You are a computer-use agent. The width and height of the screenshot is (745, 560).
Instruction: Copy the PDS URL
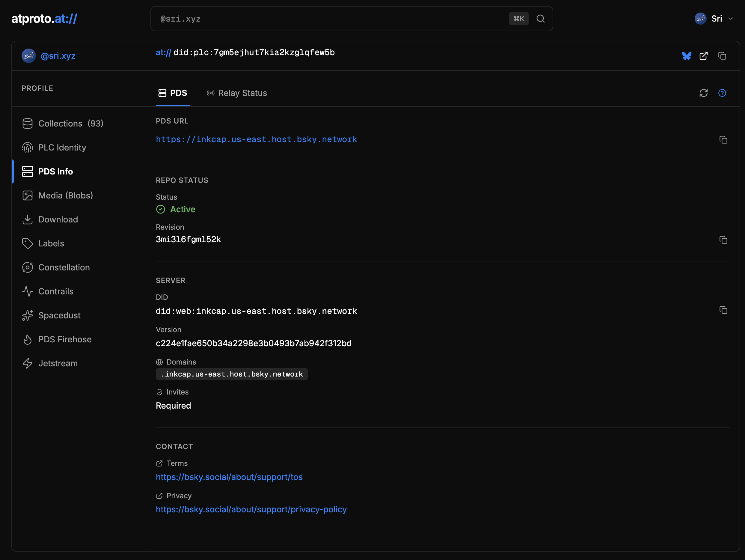[723, 140]
